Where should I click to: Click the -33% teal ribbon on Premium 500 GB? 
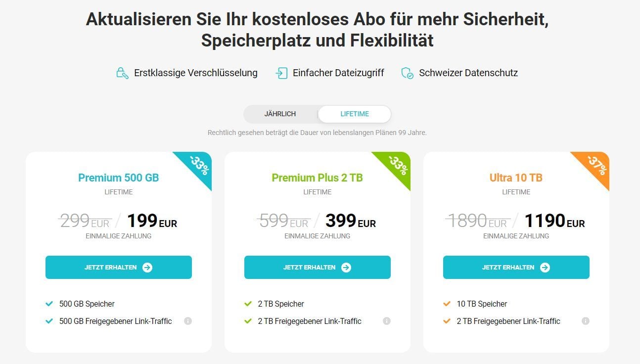coord(197,166)
